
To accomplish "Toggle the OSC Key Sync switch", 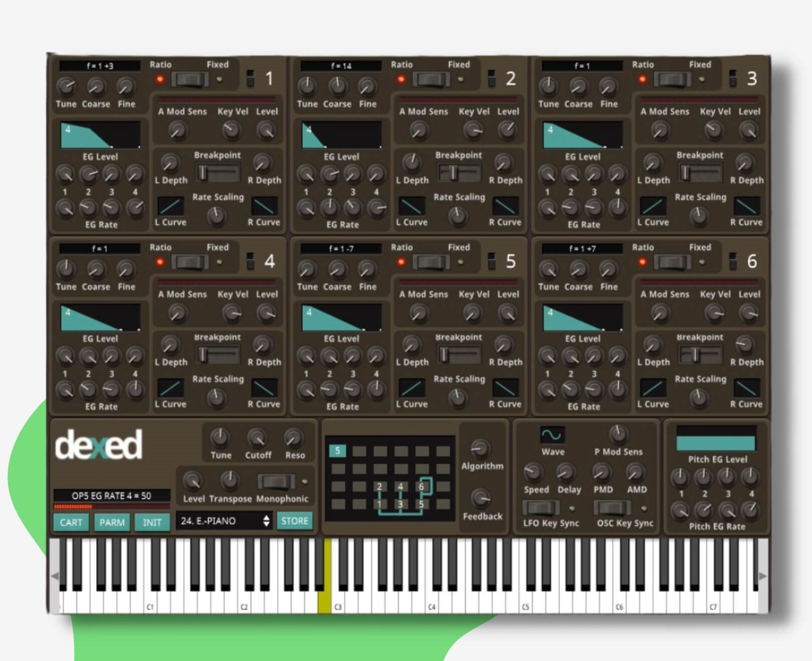I will tap(612, 508).
